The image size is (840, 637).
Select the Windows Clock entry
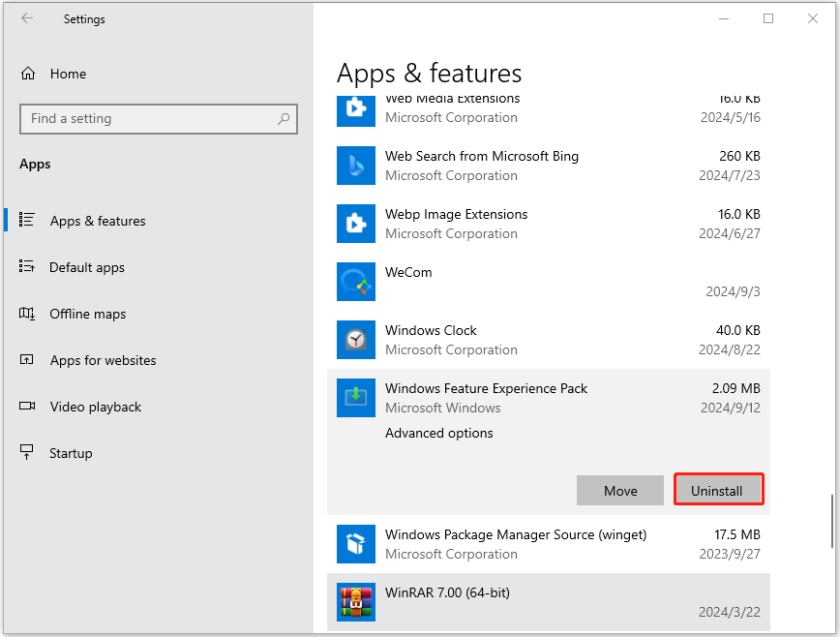[x=549, y=340]
